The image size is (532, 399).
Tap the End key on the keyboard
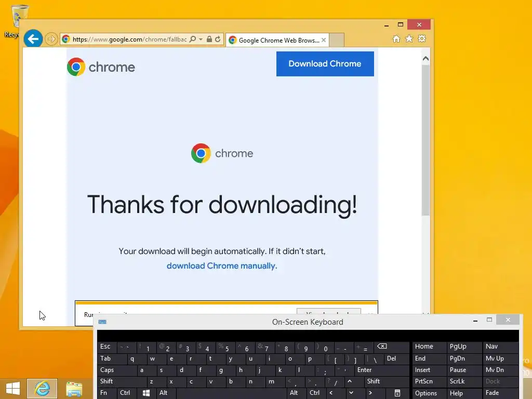click(x=429, y=358)
